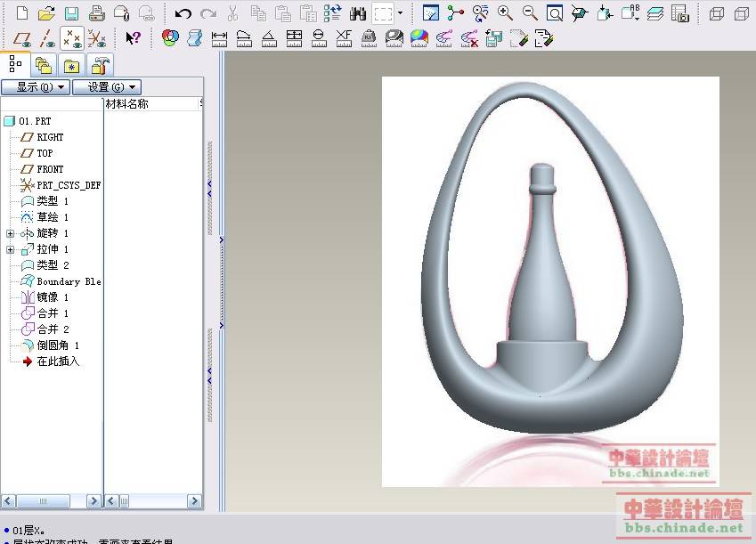Open an existing file via the folder icon
Screen dimensions: 756x544
(x=47, y=13)
